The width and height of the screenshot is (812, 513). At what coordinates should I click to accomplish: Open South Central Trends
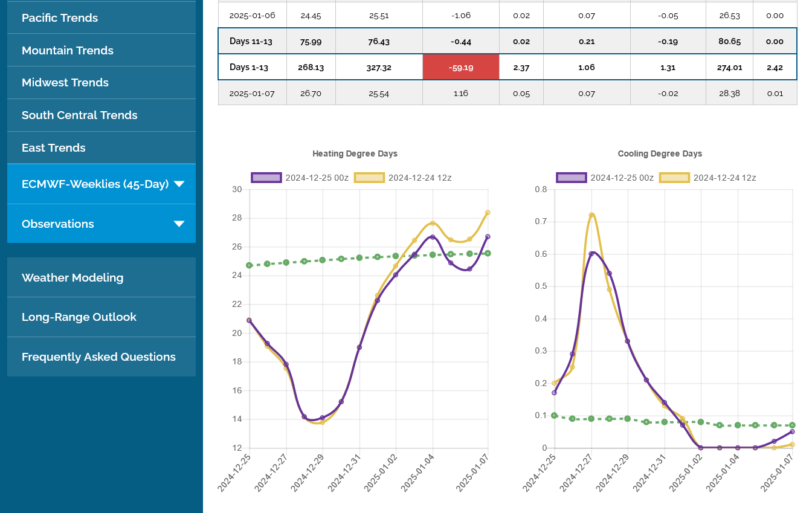click(x=80, y=115)
